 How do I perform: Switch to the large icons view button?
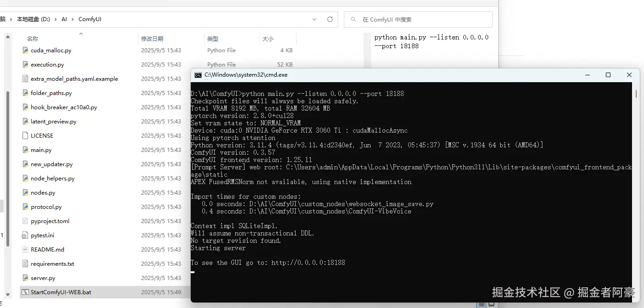(491, 304)
